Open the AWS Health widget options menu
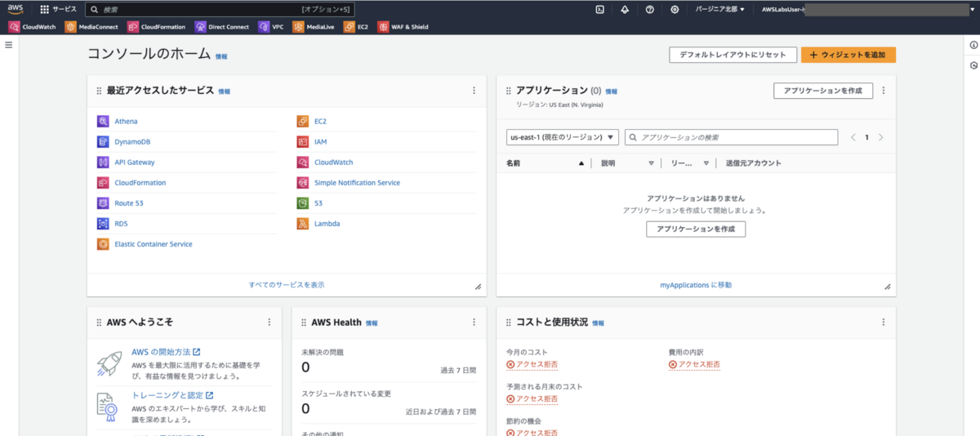Screen dimensions: 980x436 click(474, 322)
